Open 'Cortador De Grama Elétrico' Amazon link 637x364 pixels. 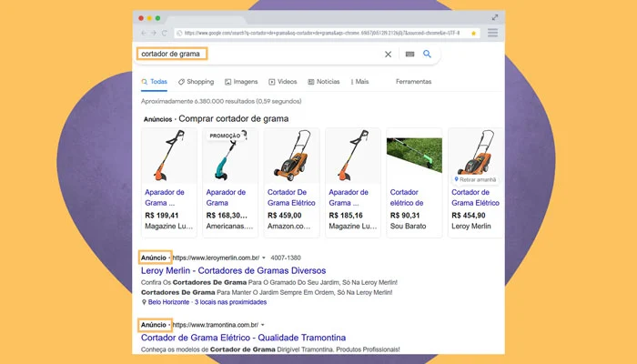coord(291,197)
